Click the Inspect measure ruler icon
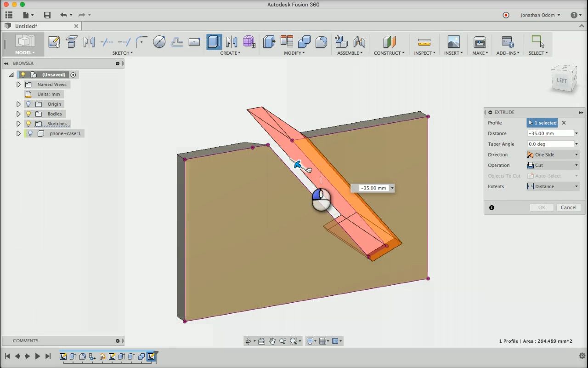The height and width of the screenshot is (368, 588). [x=424, y=42]
